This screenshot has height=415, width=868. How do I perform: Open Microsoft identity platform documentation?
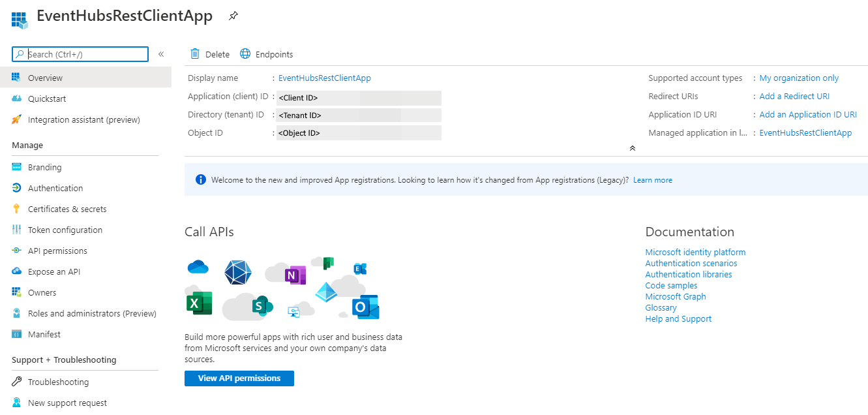coord(695,252)
